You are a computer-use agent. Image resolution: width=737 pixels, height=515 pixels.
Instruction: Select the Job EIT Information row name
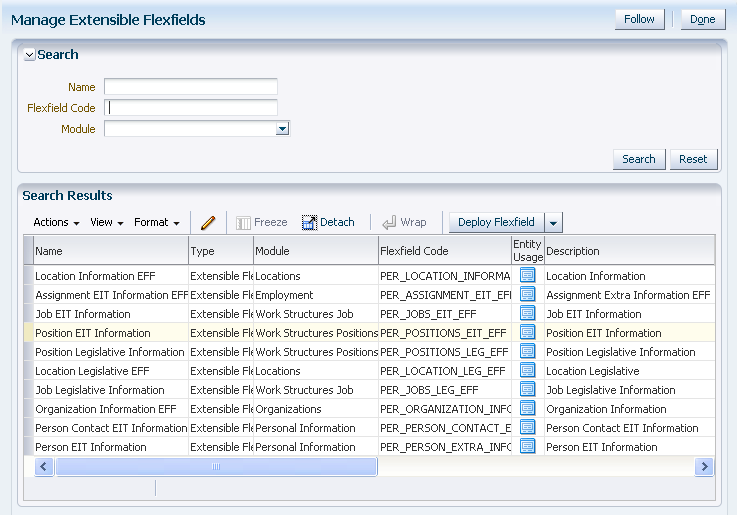click(83, 314)
